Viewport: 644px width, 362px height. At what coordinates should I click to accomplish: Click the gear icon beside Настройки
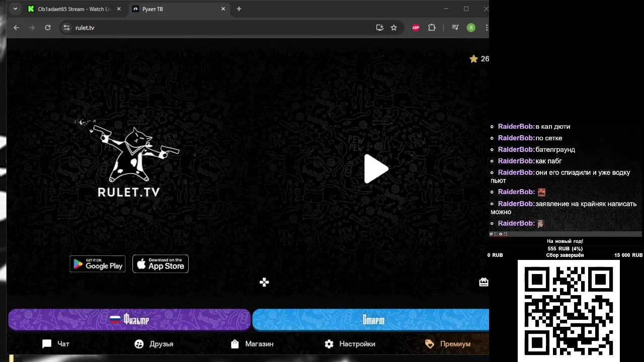(x=329, y=344)
